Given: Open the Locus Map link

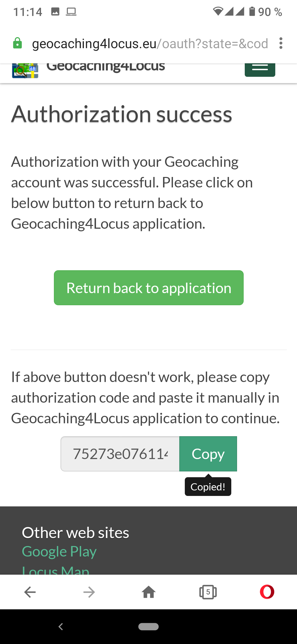Looking at the screenshot, I should 56,570.
